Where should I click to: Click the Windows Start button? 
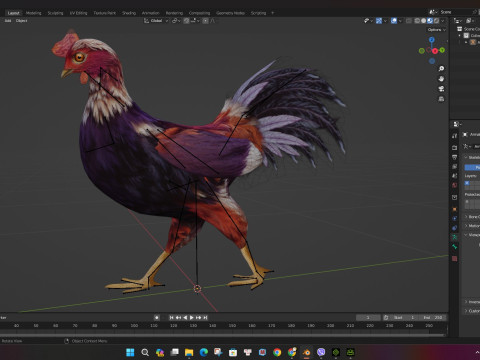pos(130,352)
